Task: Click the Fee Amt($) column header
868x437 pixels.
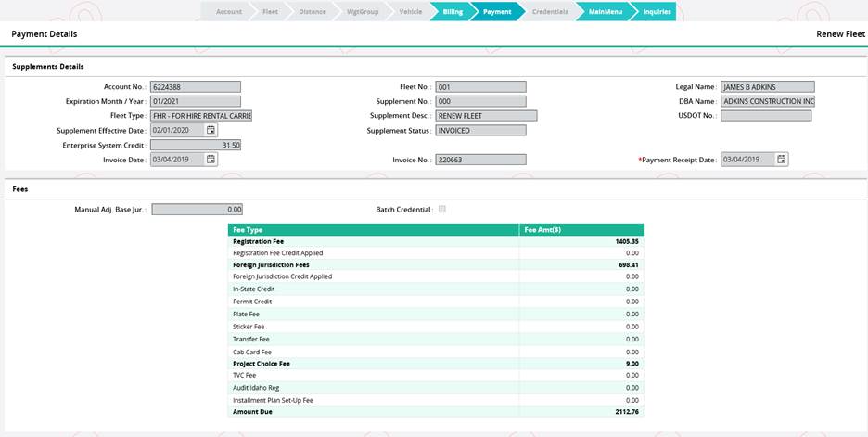Action: (x=581, y=229)
